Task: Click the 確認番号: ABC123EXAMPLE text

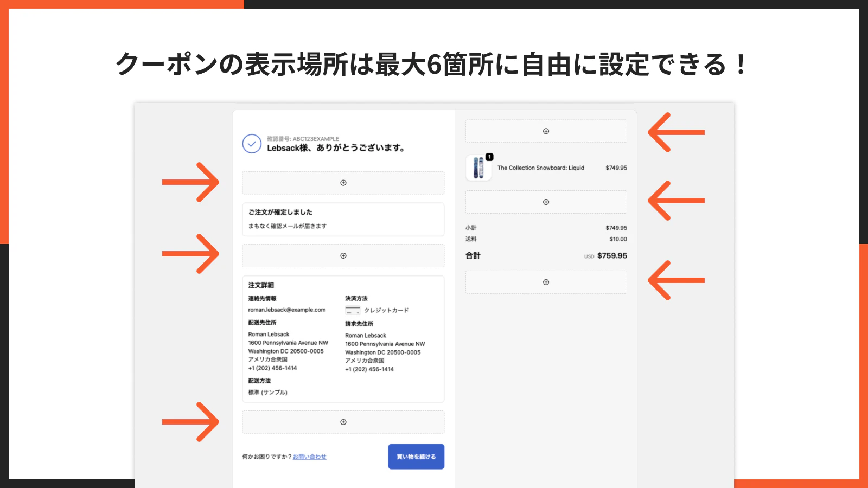Action: (x=303, y=139)
